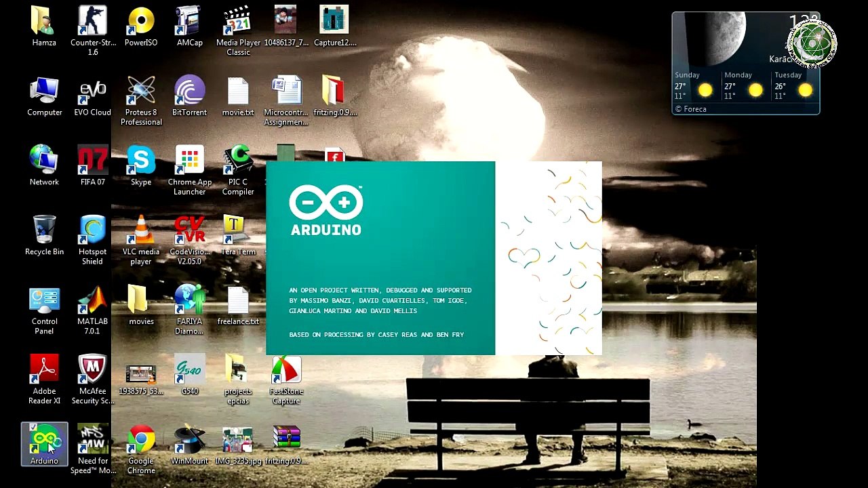The image size is (868, 488).
Task: Select the movies folder
Action: [x=141, y=305]
